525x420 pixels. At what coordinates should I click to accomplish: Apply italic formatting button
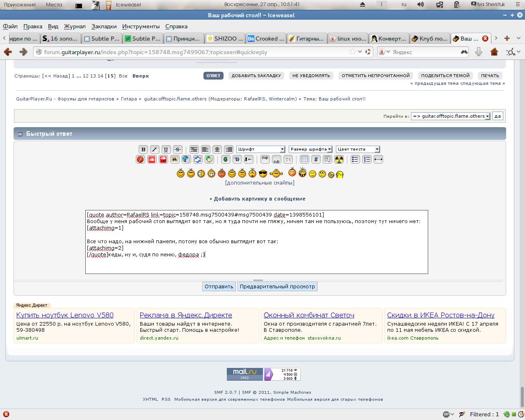click(x=155, y=149)
